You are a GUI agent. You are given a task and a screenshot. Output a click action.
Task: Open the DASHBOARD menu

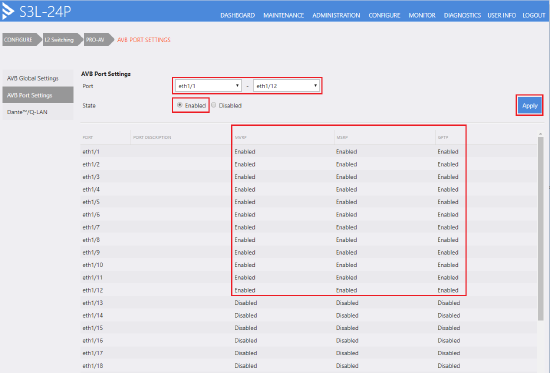[237, 15]
